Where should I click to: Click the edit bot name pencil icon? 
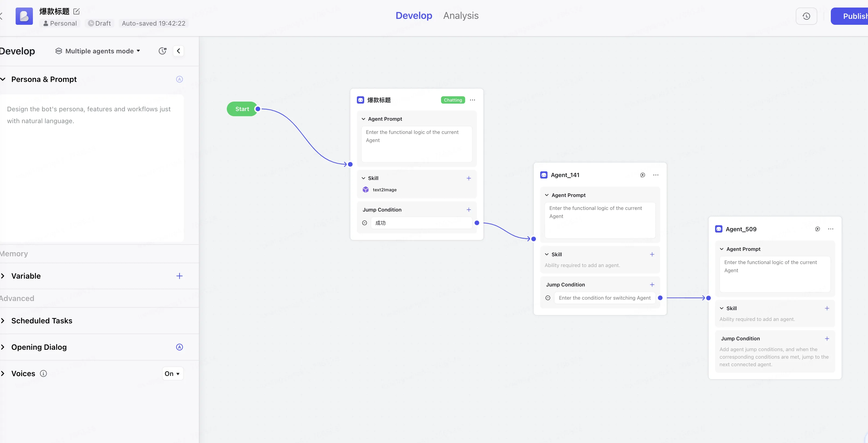point(77,12)
